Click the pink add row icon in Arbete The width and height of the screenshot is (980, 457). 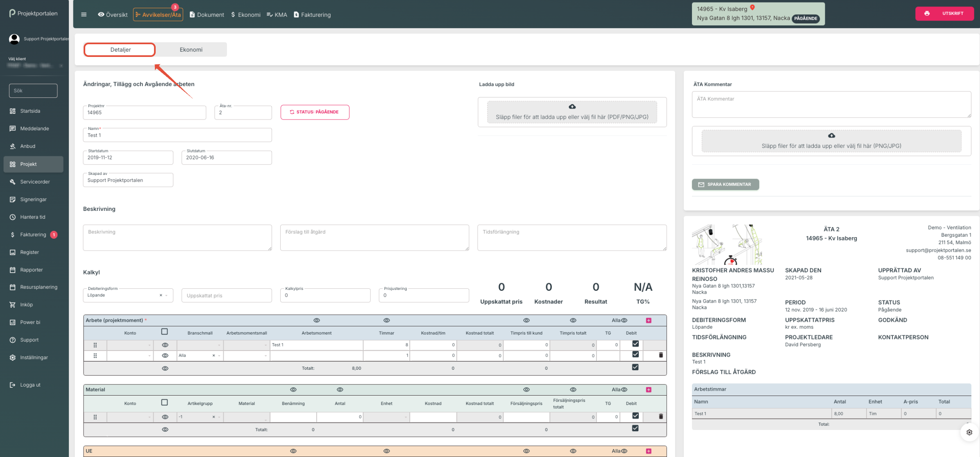(649, 320)
